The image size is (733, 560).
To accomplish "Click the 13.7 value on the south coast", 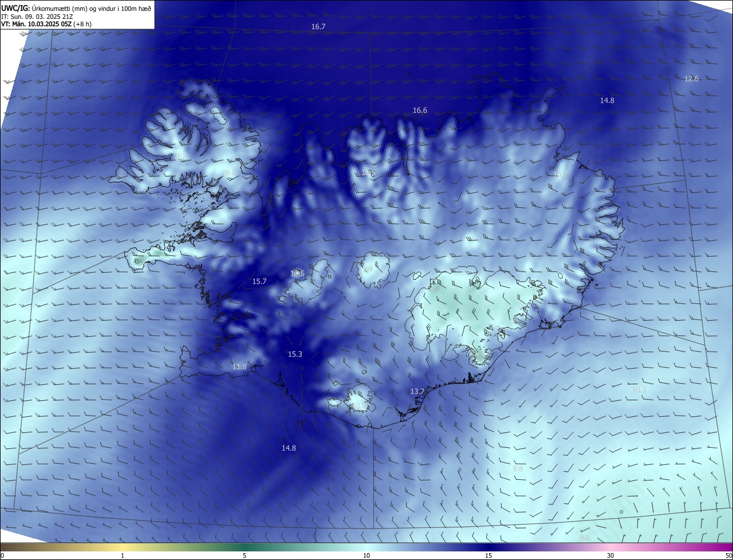I will [x=417, y=391].
